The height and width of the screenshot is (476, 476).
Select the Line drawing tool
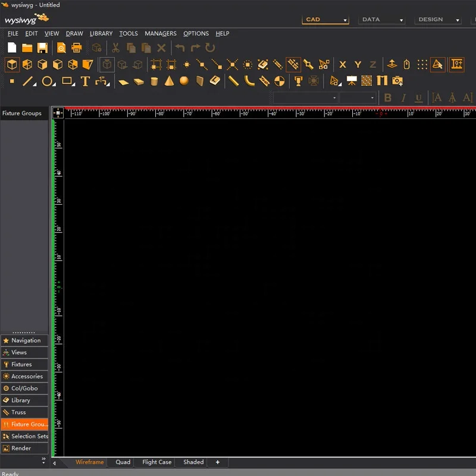click(x=29, y=82)
